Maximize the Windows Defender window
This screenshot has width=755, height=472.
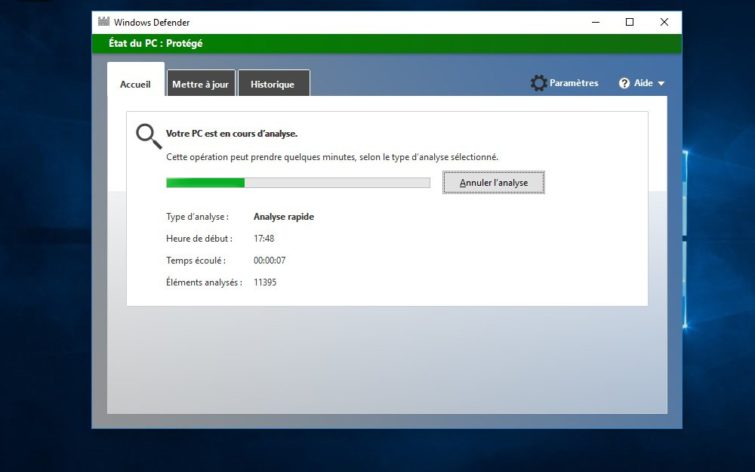(x=629, y=22)
